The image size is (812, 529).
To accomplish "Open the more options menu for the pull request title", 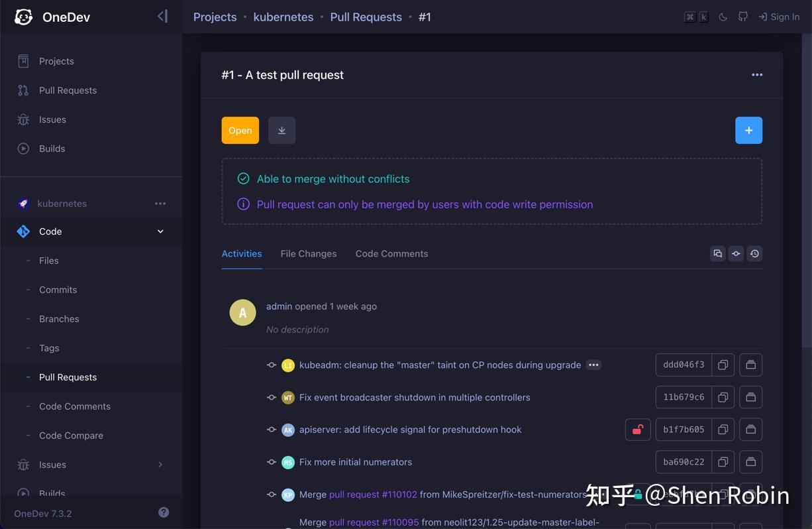I will (x=757, y=75).
